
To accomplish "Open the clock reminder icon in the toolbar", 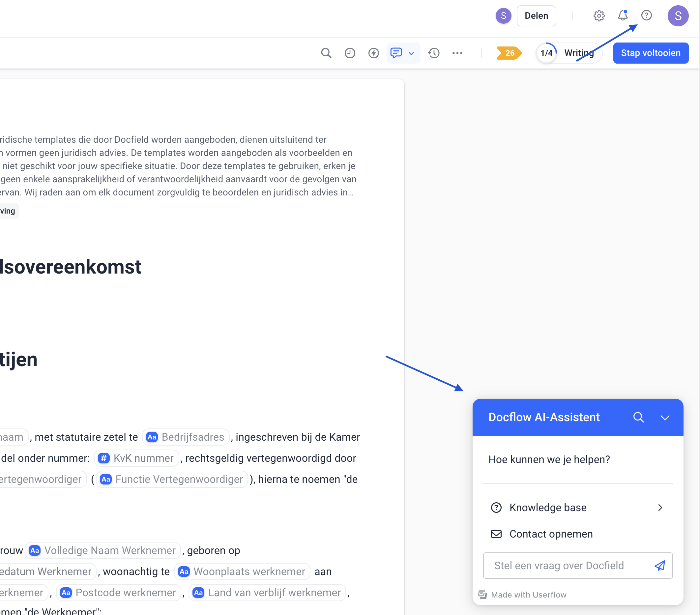I will (350, 53).
